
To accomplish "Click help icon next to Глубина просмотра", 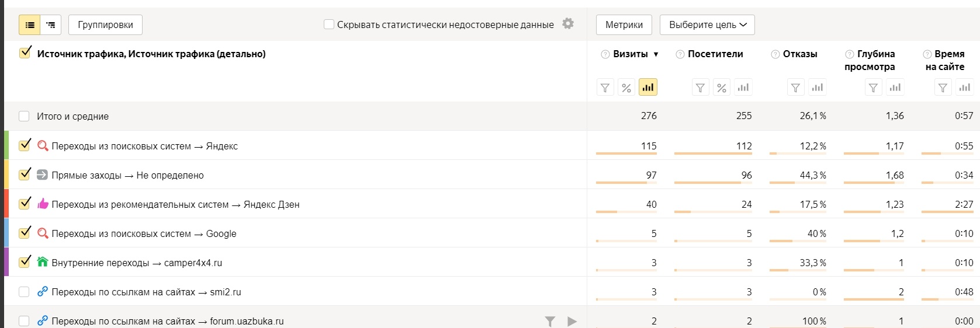I will coord(850,54).
